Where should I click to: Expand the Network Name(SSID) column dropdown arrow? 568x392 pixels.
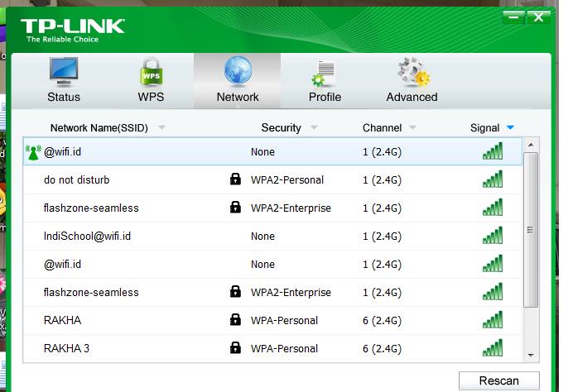161,128
